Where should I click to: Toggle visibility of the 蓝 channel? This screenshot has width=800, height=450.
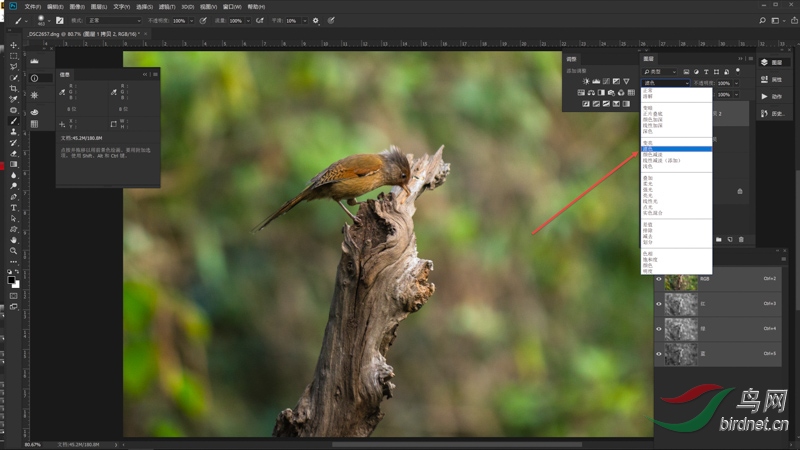point(659,353)
